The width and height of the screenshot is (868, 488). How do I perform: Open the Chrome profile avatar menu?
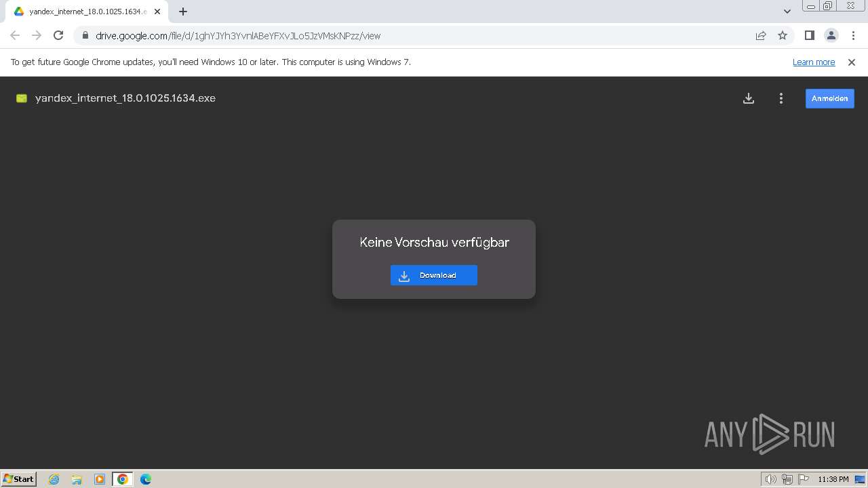click(x=831, y=36)
